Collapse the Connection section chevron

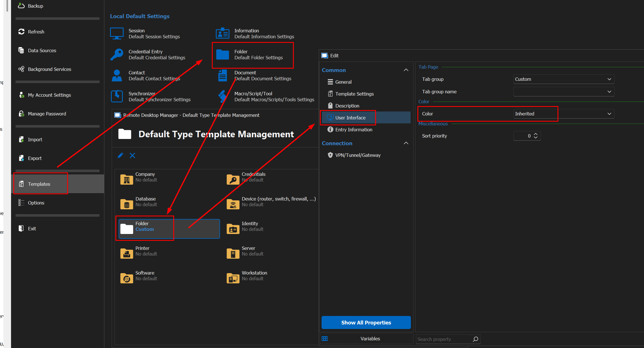click(x=406, y=143)
